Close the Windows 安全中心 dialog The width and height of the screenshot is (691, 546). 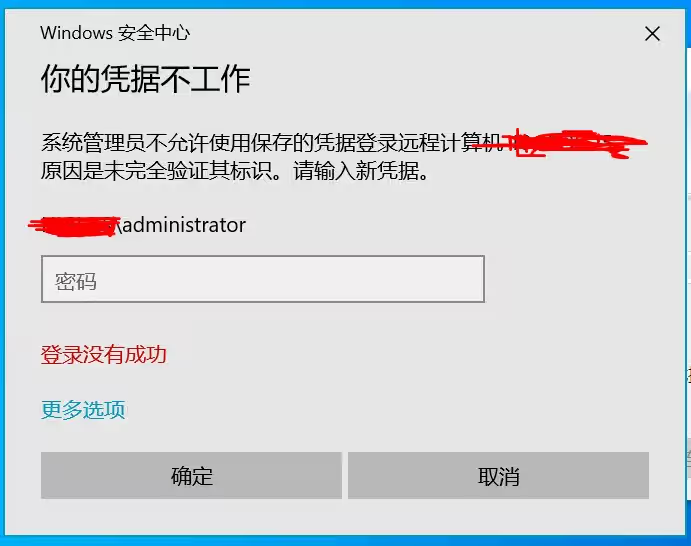(x=652, y=33)
